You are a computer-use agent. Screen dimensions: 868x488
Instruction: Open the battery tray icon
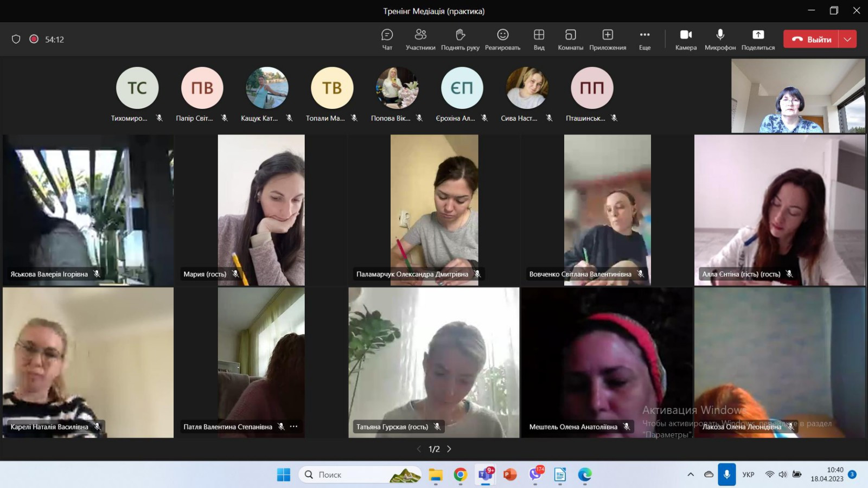[x=797, y=474]
